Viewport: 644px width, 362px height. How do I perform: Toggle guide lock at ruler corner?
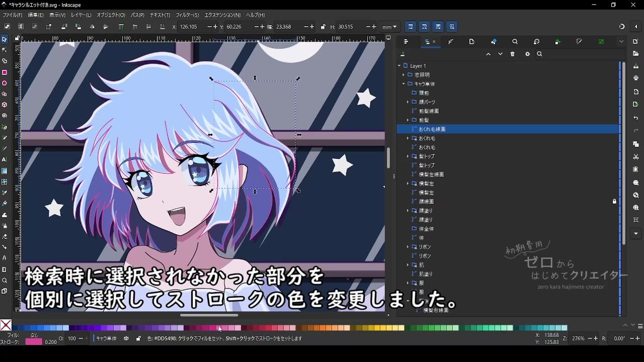pos(17,38)
